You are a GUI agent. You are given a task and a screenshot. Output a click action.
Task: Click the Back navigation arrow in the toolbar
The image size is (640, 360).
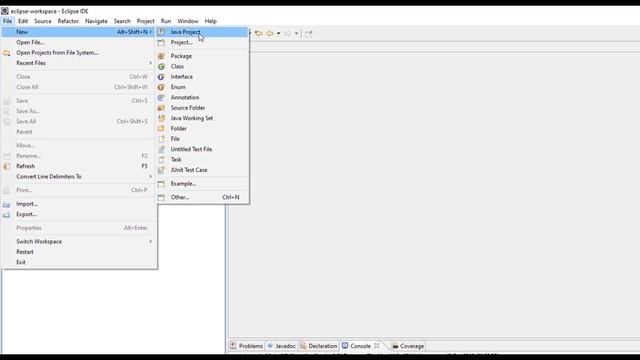[270, 33]
